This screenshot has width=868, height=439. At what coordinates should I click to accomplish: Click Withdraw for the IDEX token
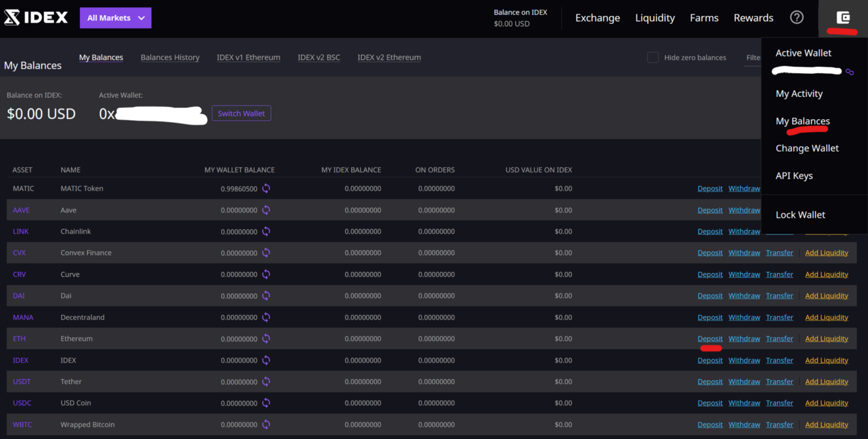point(744,360)
